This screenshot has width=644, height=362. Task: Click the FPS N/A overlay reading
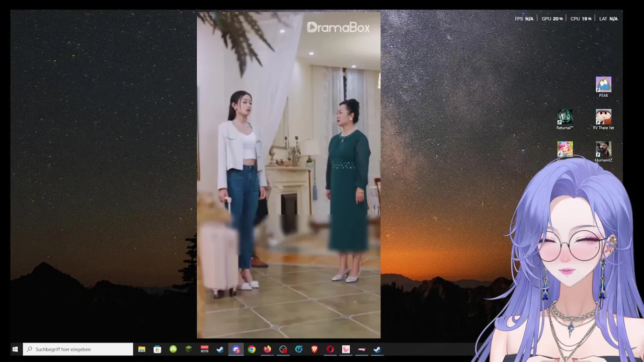click(524, 19)
